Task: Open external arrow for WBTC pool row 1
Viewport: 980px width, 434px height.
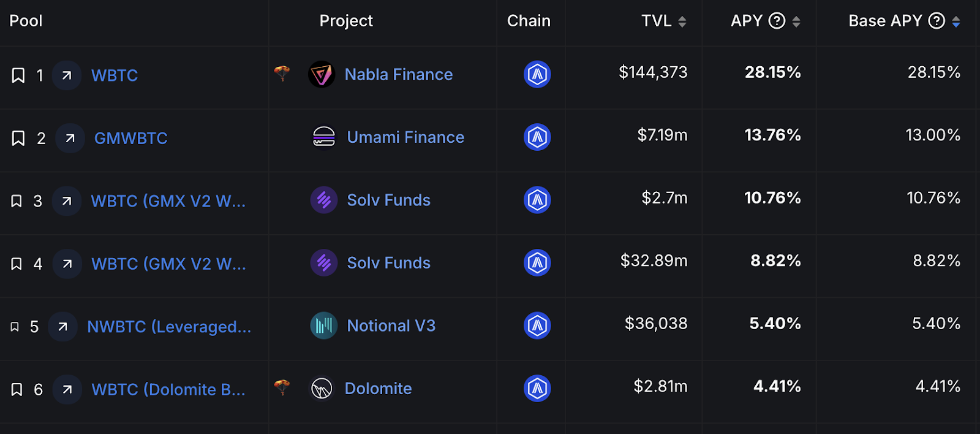Action: 67,75
